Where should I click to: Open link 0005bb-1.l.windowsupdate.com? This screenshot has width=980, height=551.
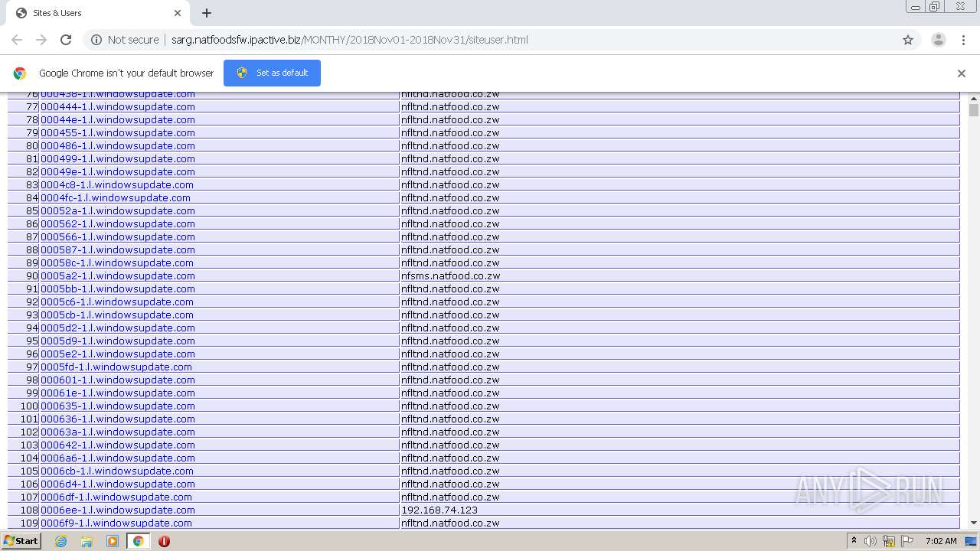point(118,289)
